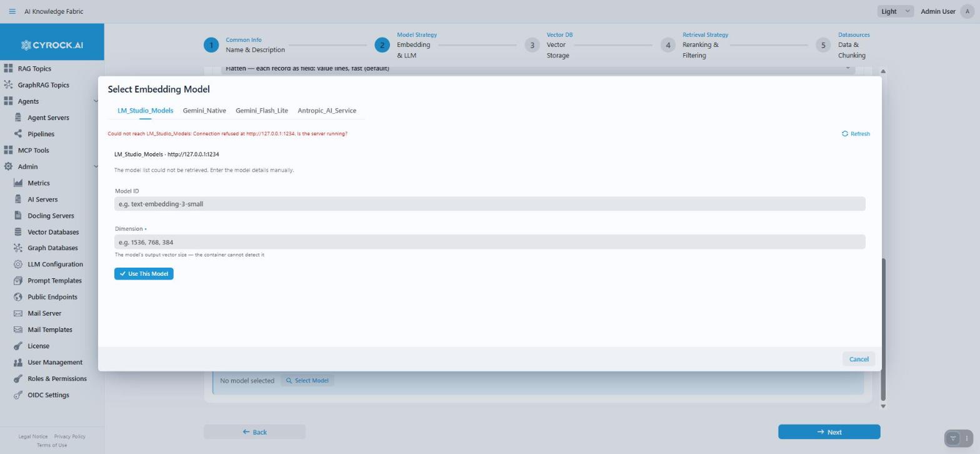Click the Agent Servers icon
Viewport: 980px width, 454px height.
[18, 118]
